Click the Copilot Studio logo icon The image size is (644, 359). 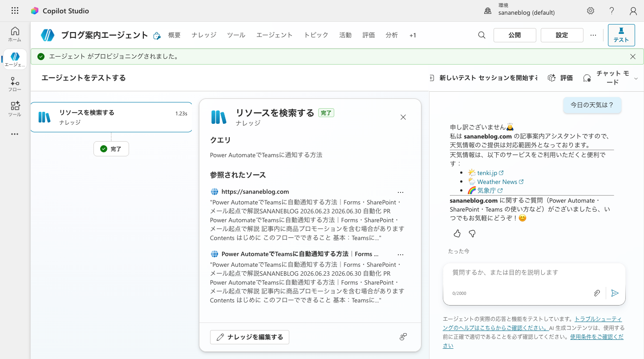coord(35,11)
